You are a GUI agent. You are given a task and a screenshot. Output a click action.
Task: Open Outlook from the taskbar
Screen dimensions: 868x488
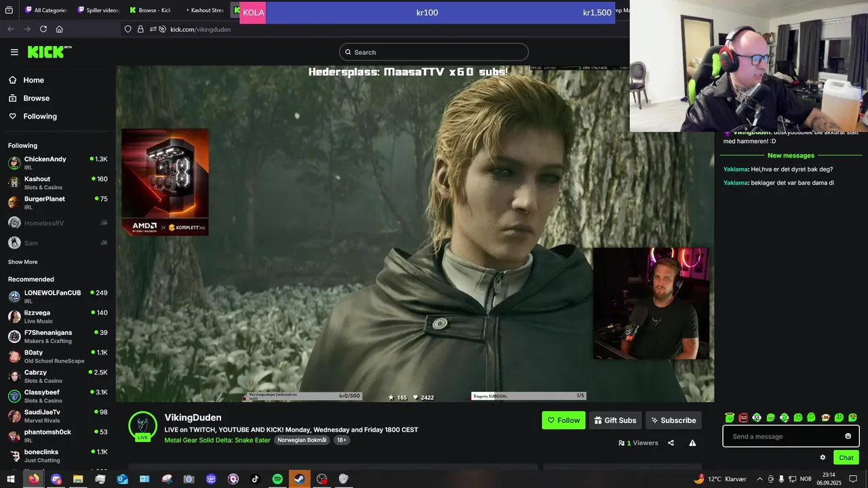click(122, 479)
